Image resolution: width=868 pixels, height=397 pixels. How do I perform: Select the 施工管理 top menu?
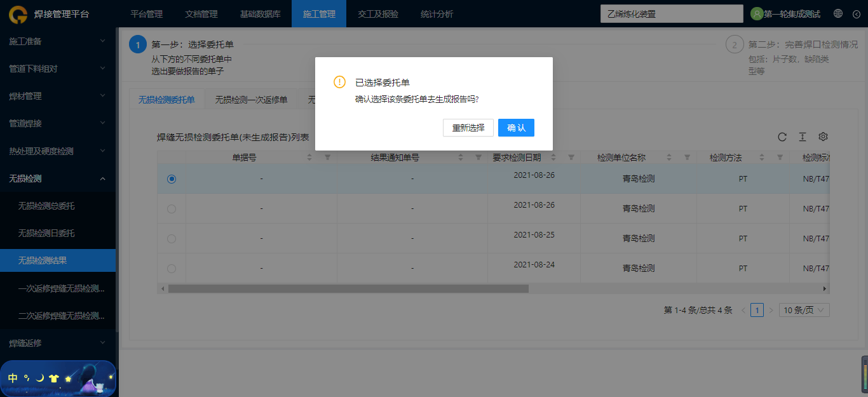(x=319, y=14)
